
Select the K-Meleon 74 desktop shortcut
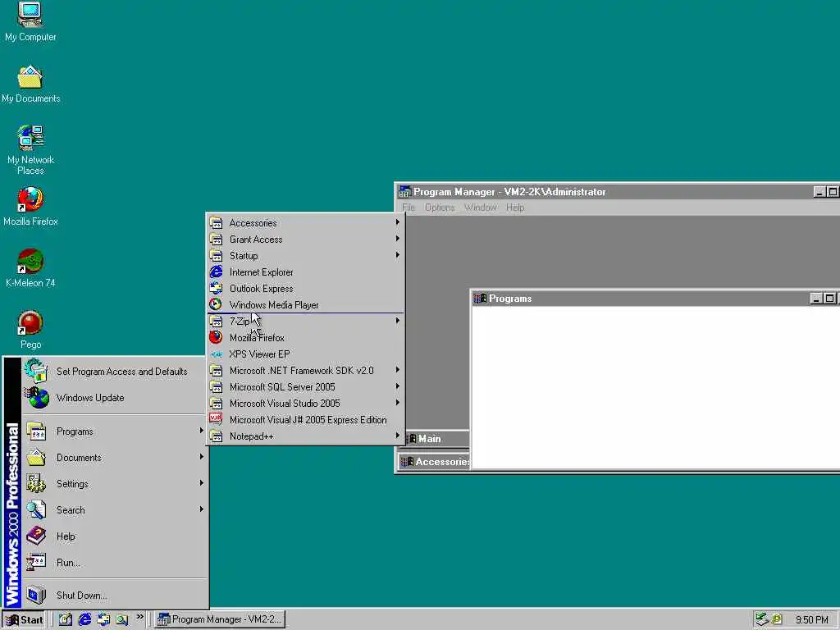click(x=30, y=268)
